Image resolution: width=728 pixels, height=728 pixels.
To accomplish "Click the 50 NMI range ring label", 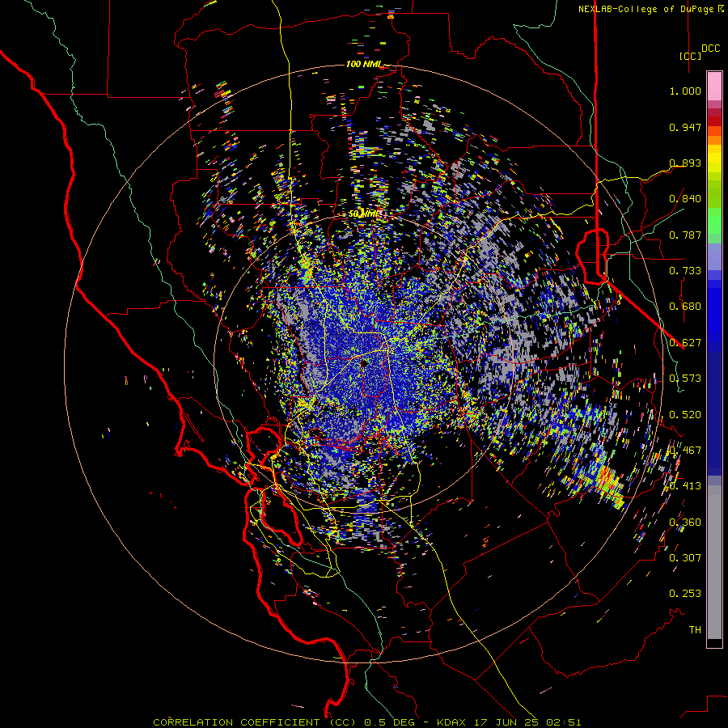I will pos(363,214).
